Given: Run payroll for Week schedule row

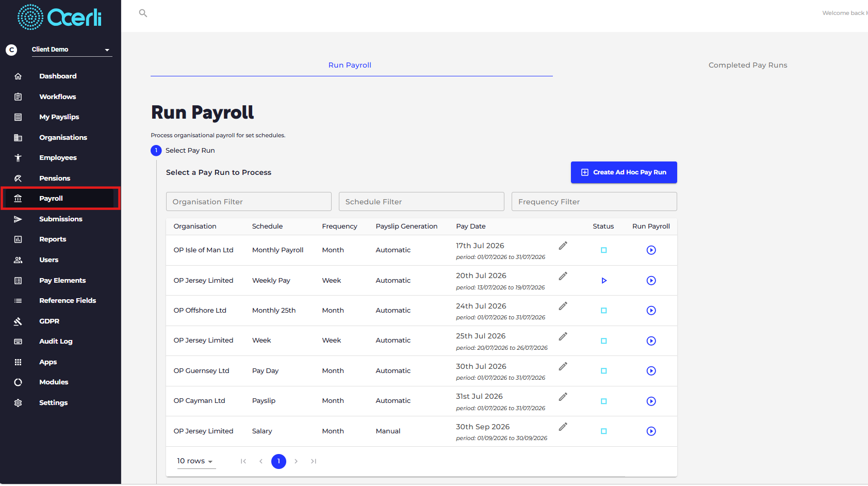Looking at the screenshot, I should pyautogui.click(x=651, y=341).
